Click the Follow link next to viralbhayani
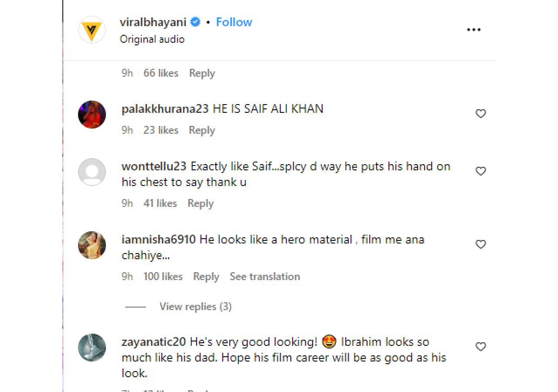558x392 pixels. 234,22
